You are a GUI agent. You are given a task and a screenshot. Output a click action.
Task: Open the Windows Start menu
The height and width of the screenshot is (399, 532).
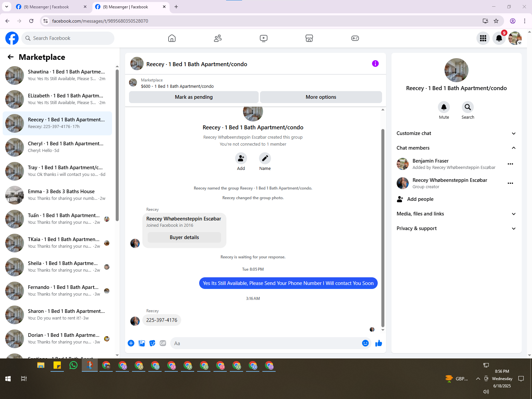pyautogui.click(x=8, y=379)
